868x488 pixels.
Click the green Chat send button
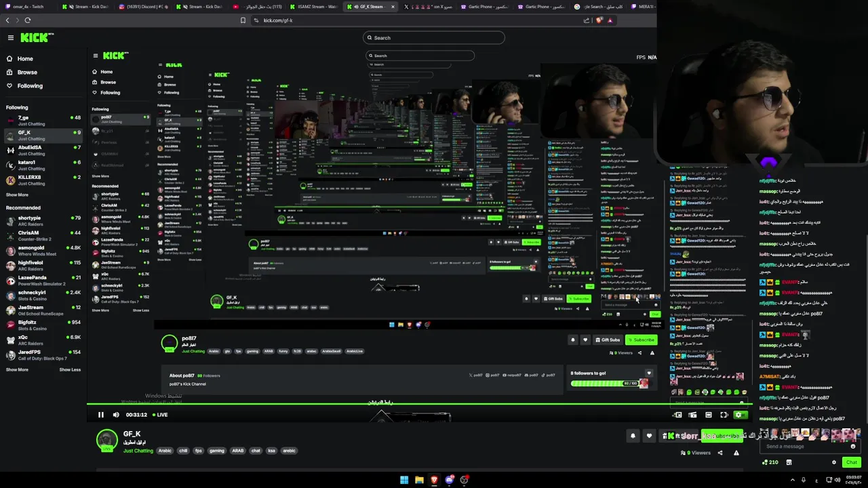[x=852, y=462]
